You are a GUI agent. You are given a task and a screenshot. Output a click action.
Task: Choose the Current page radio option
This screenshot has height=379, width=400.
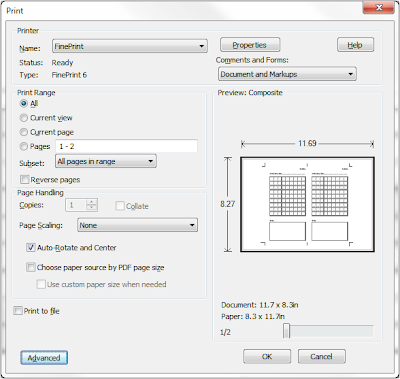24,132
